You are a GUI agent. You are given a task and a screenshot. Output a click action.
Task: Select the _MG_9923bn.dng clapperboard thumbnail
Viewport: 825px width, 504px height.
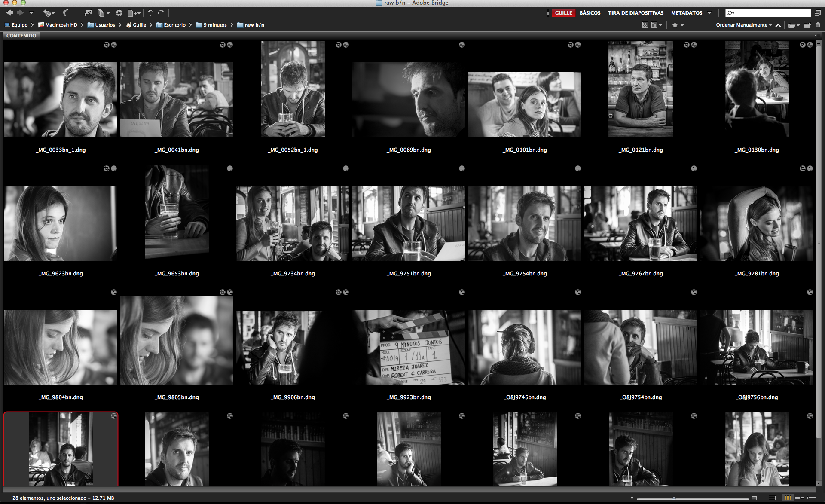coord(409,347)
